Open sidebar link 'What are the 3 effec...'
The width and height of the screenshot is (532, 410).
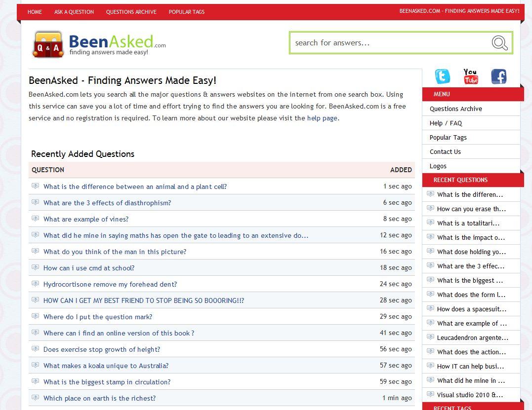click(471, 266)
